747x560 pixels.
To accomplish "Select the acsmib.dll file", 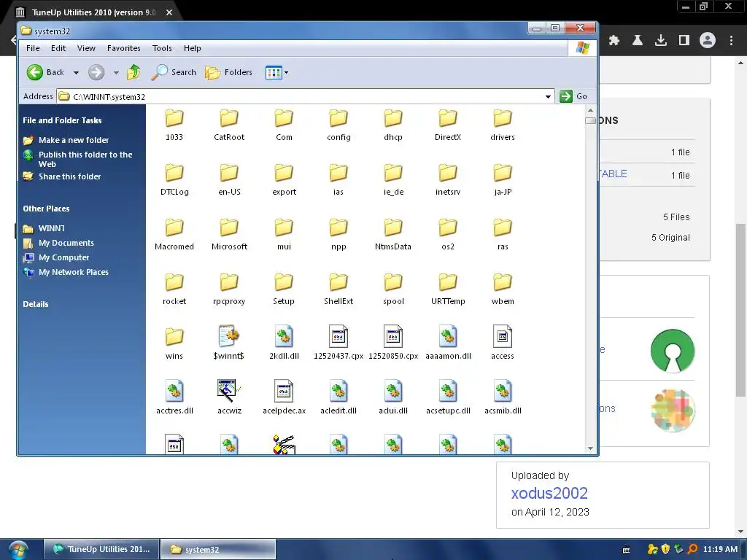I will [503, 397].
